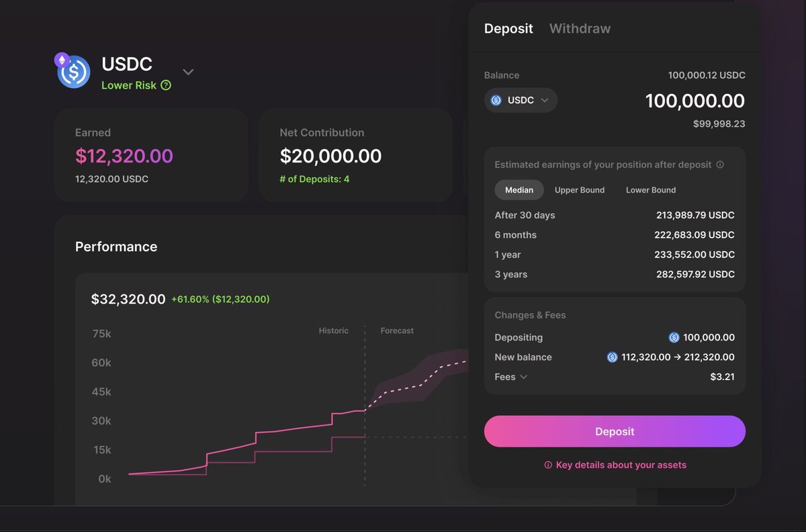Select the Upper Bound estimate option
This screenshot has height=532, width=806.
580,190
